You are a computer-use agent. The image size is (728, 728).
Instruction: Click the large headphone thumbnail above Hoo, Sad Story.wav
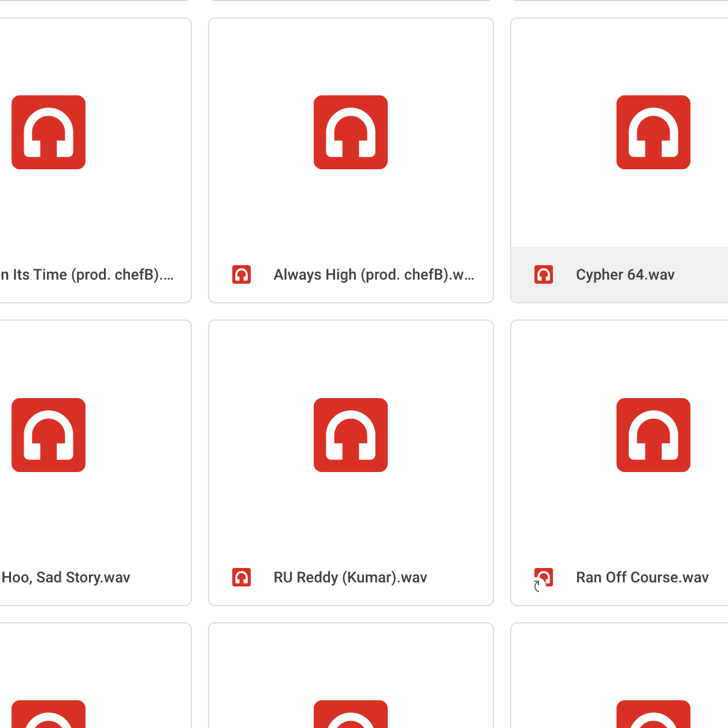pyautogui.click(x=49, y=435)
